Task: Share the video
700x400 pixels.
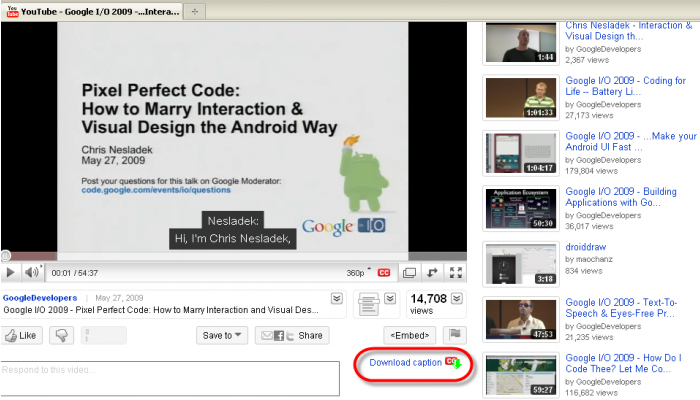Action: tap(292, 335)
